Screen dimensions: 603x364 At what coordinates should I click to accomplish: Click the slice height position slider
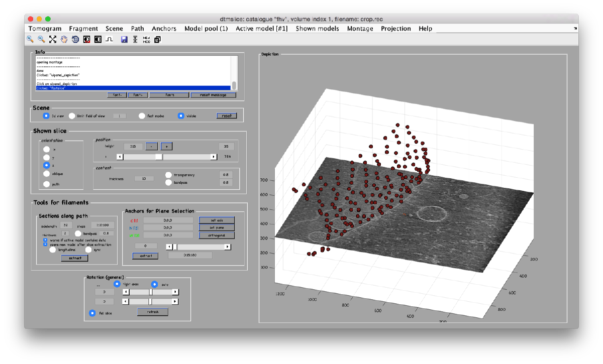(167, 157)
